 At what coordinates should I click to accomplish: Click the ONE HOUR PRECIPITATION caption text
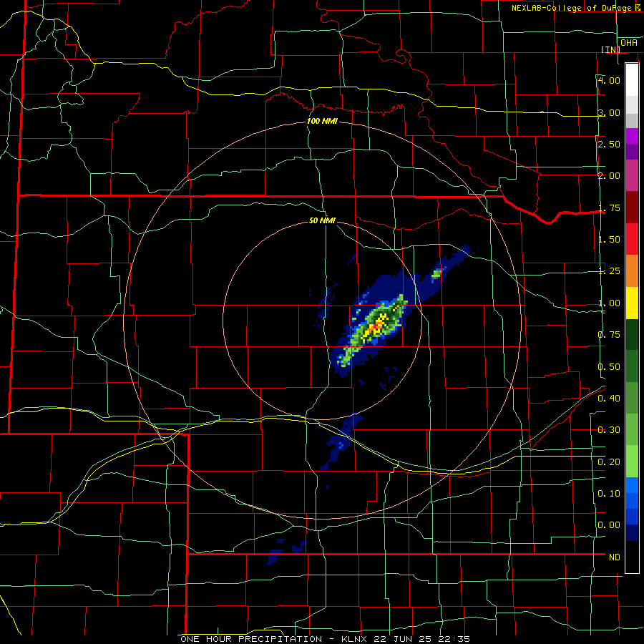(251, 639)
